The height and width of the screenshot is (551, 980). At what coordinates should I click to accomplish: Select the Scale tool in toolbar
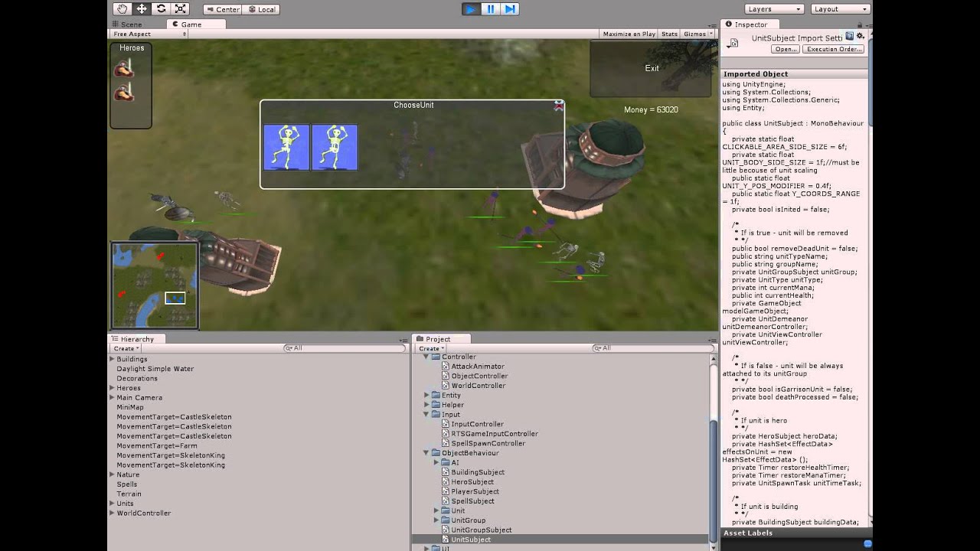coord(180,9)
